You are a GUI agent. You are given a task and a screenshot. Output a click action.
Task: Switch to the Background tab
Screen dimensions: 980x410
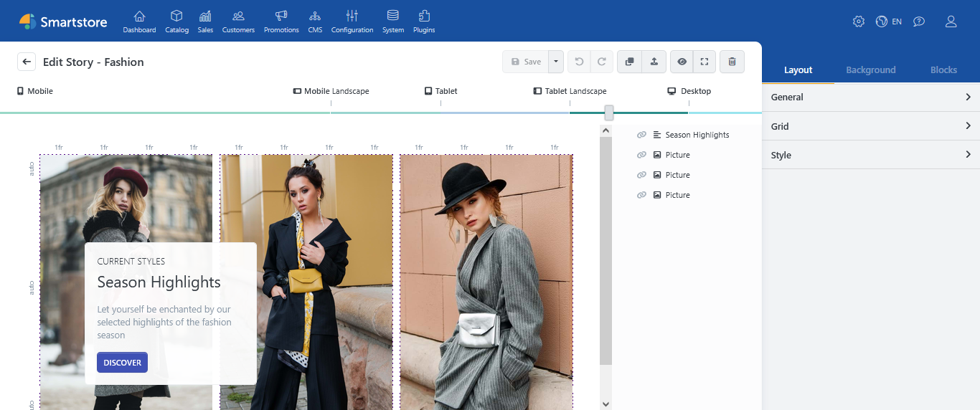[871, 70]
